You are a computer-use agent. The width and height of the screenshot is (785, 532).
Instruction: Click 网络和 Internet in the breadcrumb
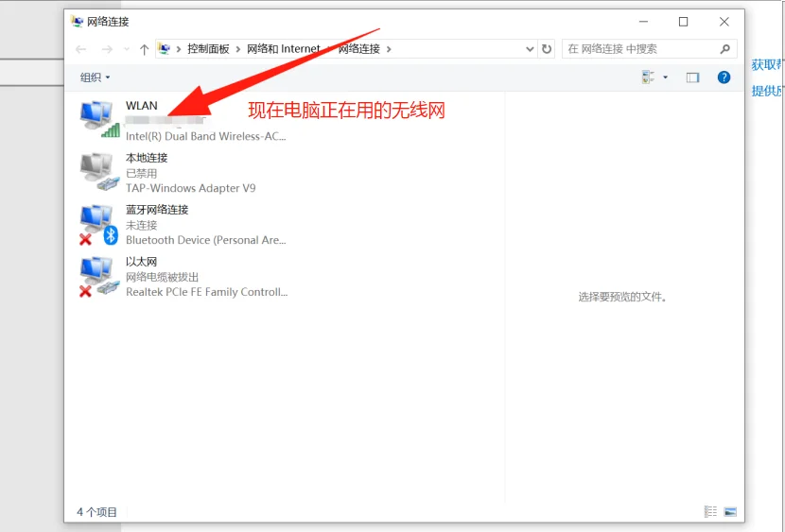pos(284,49)
